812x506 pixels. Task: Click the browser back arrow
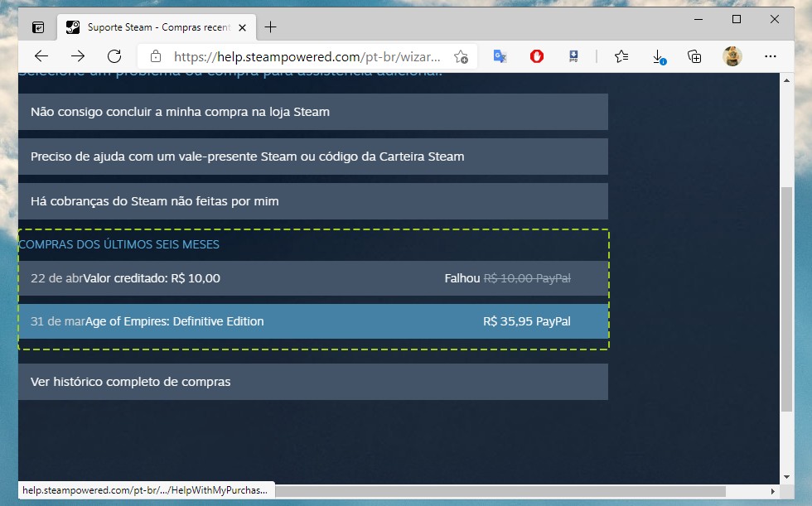(x=41, y=56)
